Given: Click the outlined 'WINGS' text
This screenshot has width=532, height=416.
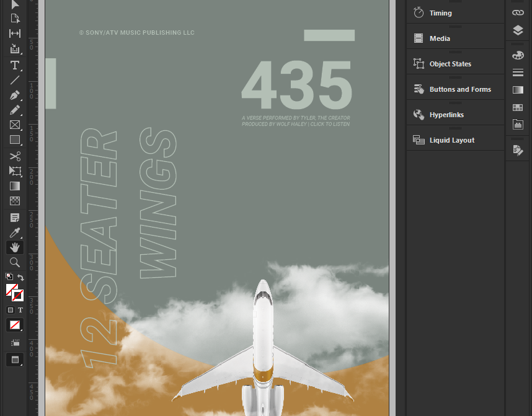Looking at the screenshot, I should [158, 203].
